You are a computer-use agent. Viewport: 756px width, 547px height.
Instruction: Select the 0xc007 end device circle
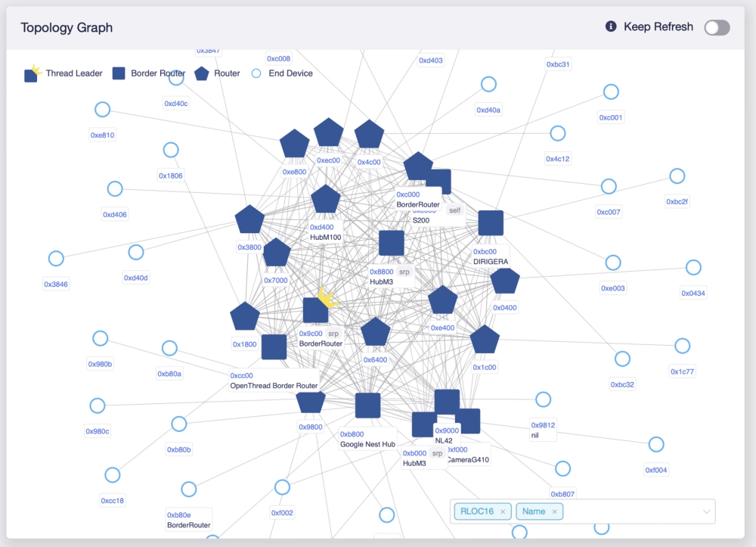pos(609,186)
